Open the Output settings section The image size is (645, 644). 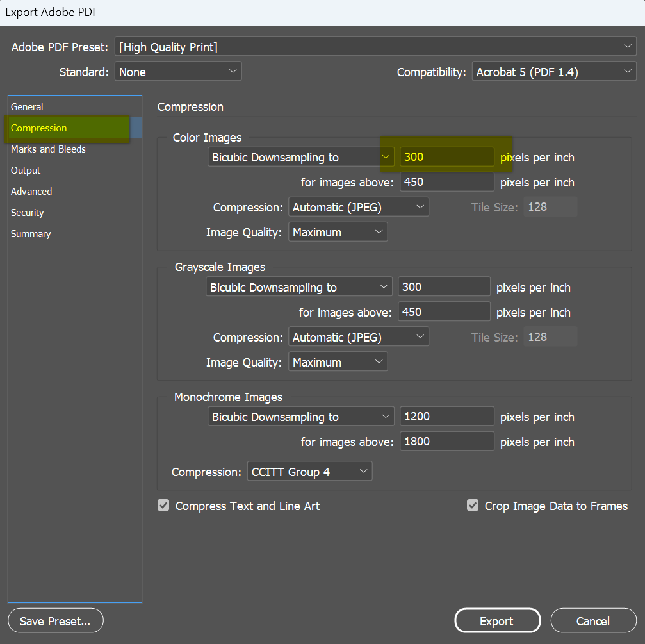pos(26,170)
